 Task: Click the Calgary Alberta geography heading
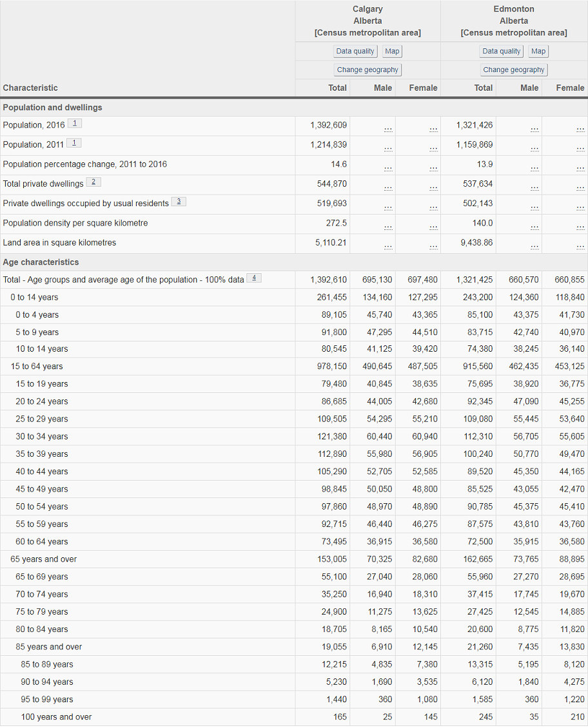[x=367, y=21]
